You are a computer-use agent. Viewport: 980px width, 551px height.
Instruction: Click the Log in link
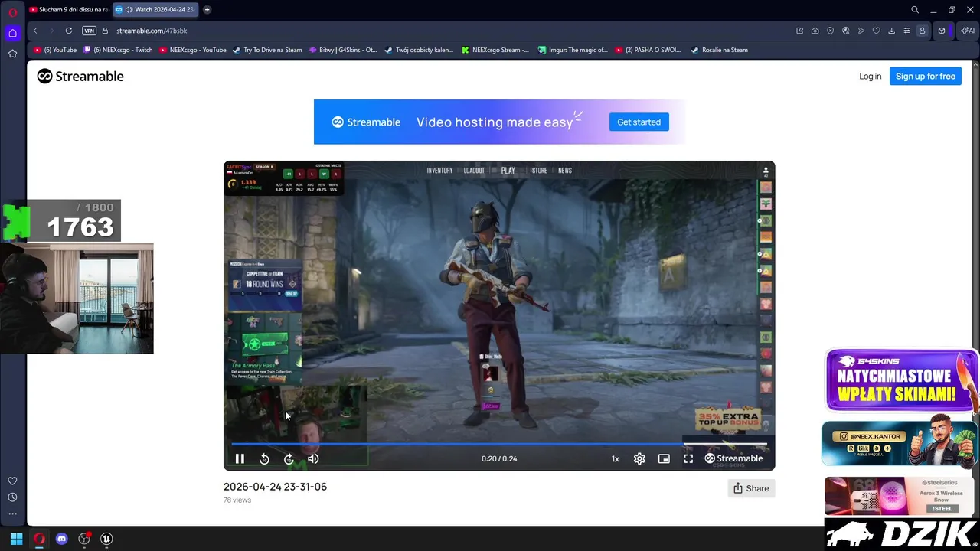pyautogui.click(x=870, y=76)
